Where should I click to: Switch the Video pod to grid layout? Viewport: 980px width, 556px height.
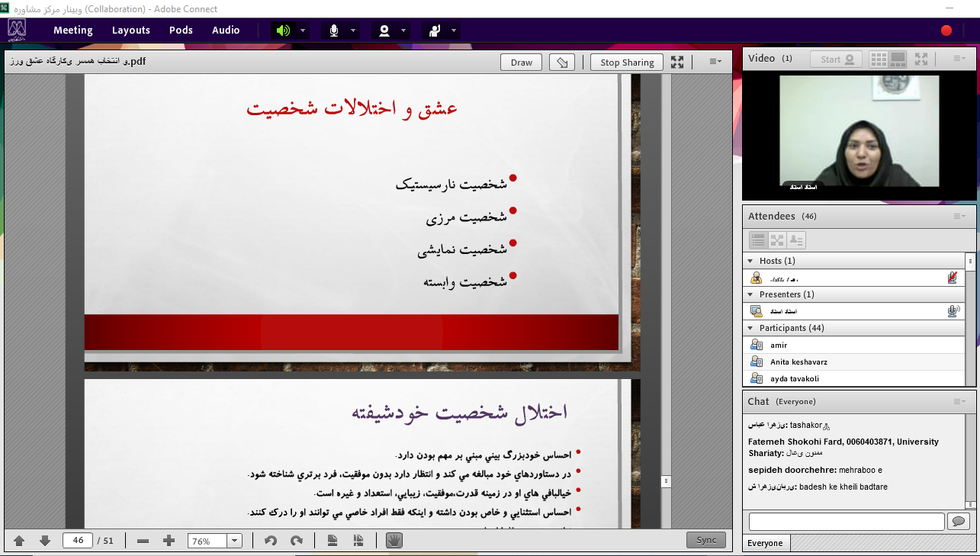pyautogui.click(x=879, y=59)
